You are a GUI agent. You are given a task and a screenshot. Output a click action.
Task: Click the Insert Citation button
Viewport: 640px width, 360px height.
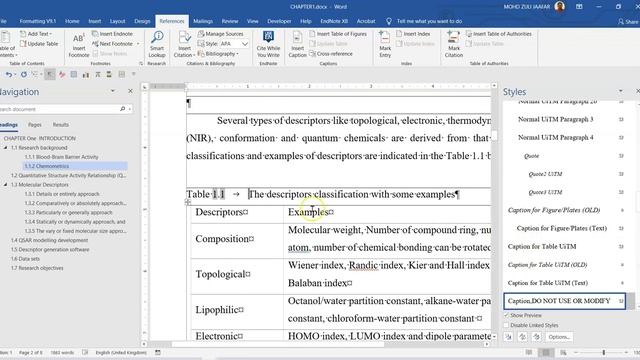(x=184, y=45)
